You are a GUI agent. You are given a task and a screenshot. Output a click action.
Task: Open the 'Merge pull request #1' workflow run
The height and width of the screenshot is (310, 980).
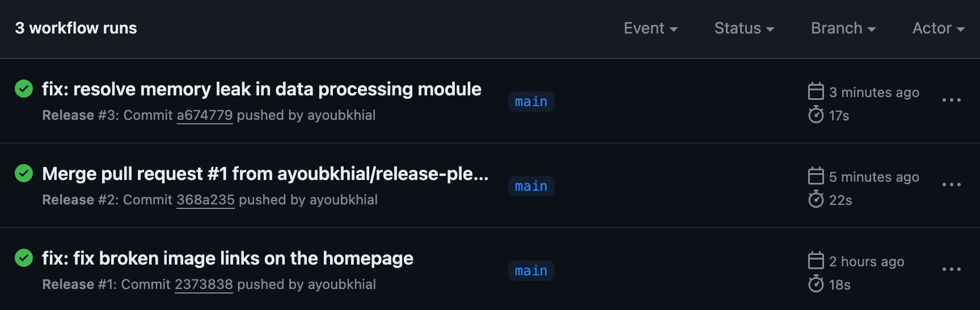pos(265,174)
